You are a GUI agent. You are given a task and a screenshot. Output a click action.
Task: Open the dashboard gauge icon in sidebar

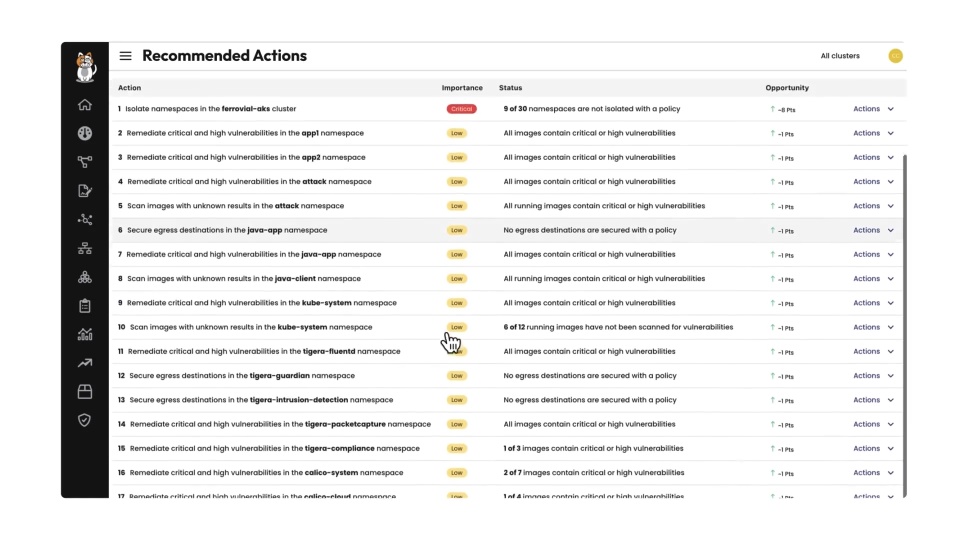click(84, 133)
